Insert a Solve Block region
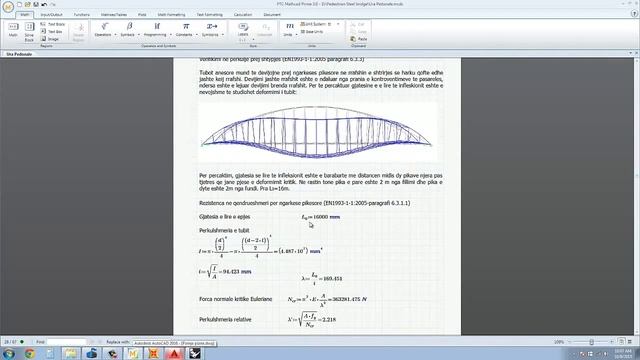The width and height of the screenshot is (640, 360). [x=29, y=32]
